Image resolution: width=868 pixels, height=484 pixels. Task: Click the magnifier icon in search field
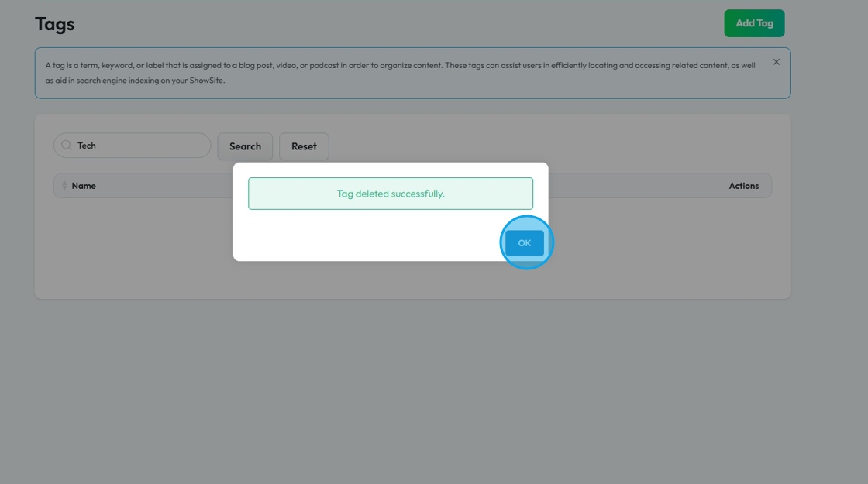click(67, 146)
